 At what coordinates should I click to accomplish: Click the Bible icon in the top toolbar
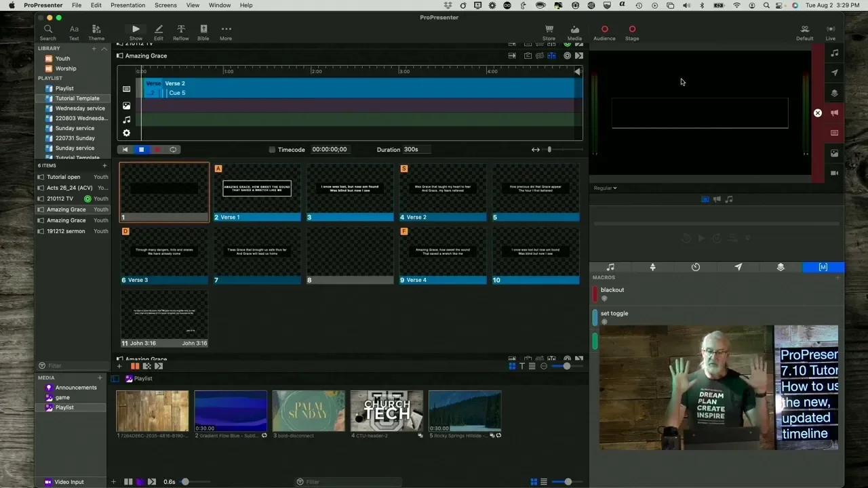[203, 30]
